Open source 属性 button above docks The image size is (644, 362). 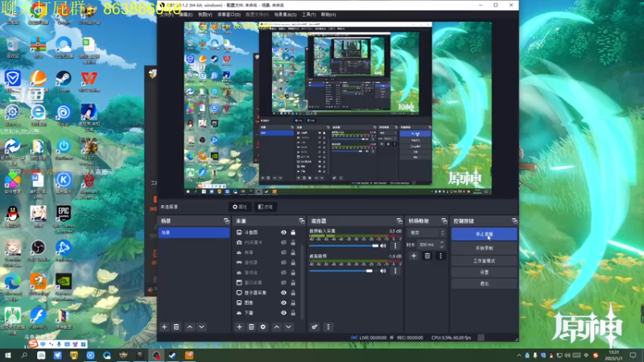[240, 207]
